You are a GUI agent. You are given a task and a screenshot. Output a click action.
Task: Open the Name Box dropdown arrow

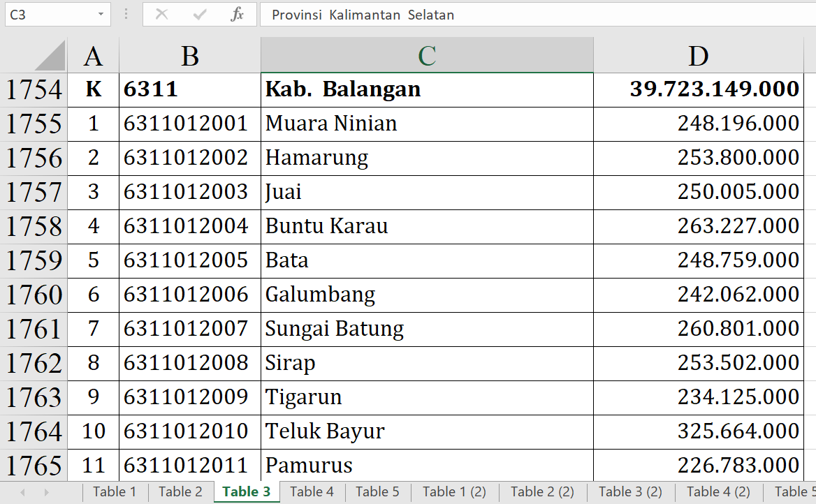(x=101, y=15)
